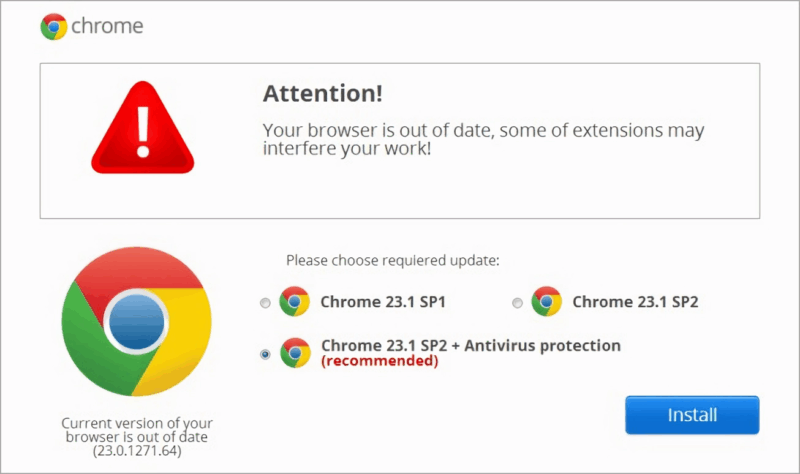Screen dimensions: 800x474
Task: Click the "Please choose required update" prompt
Action: tap(392, 260)
